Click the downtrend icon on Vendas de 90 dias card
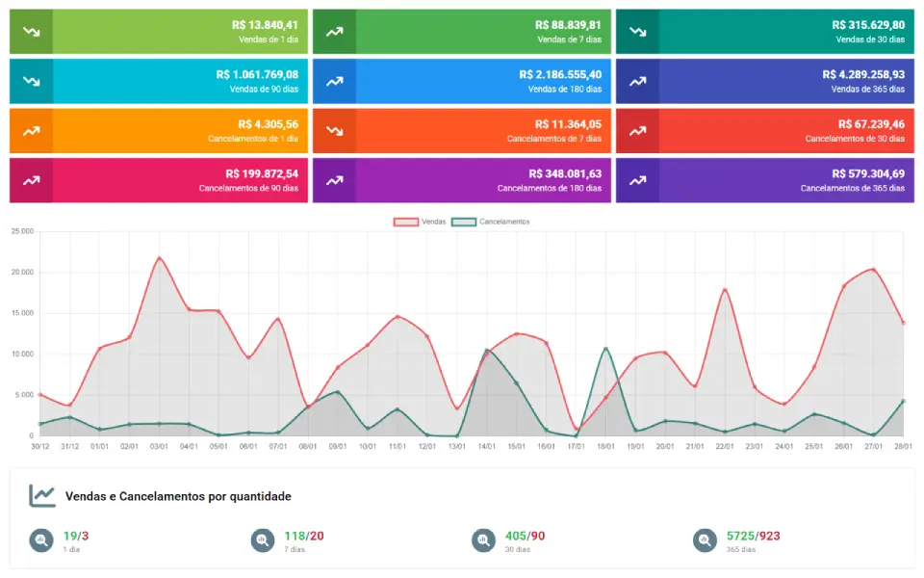The image size is (924, 578). [31, 81]
